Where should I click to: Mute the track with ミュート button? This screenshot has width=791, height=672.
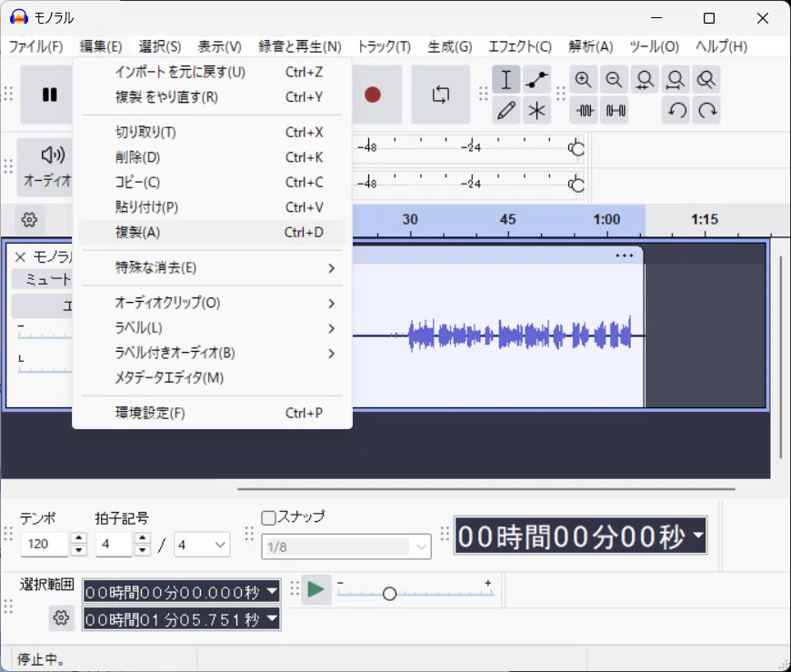[43, 279]
